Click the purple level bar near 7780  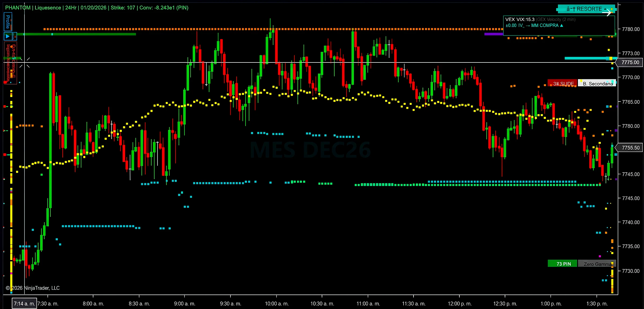click(x=493, y=34)
